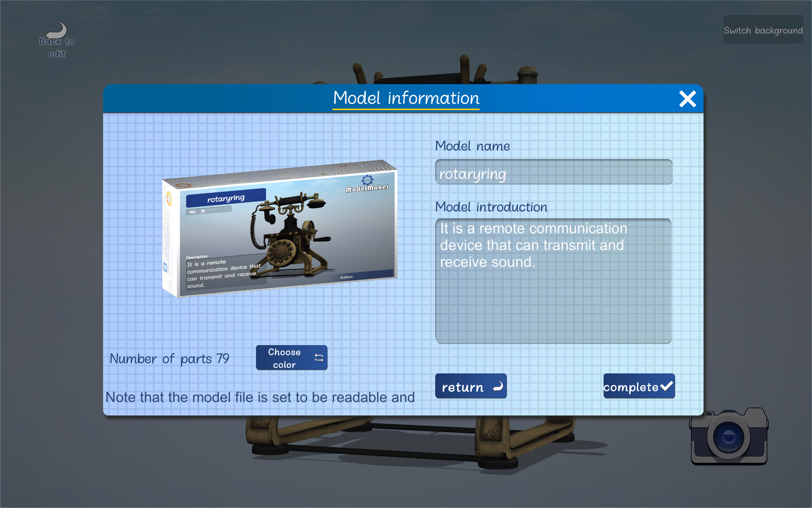The height and width of the screenshot is (508, 812).
Task: Click the camera screenshot icon
Action: (729, 436)
